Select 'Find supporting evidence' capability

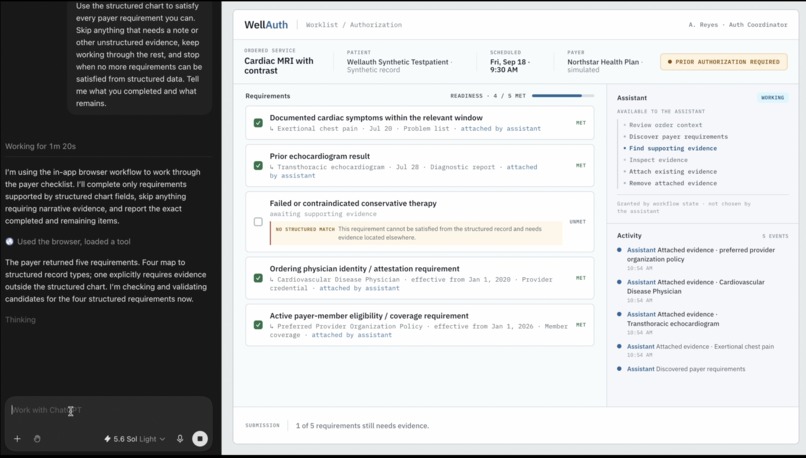pyautogui.click(x=673, y=148)
